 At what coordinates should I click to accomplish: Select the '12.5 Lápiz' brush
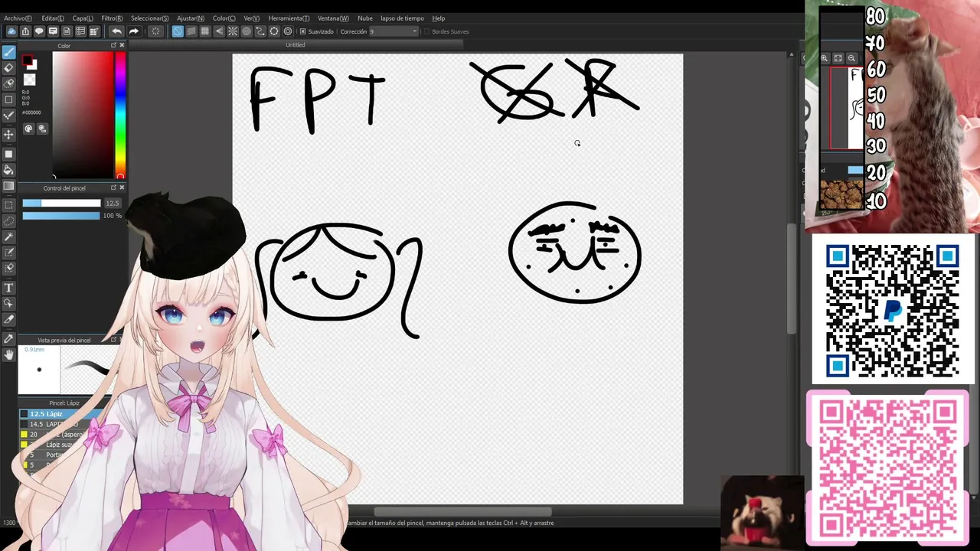(63, 414)
